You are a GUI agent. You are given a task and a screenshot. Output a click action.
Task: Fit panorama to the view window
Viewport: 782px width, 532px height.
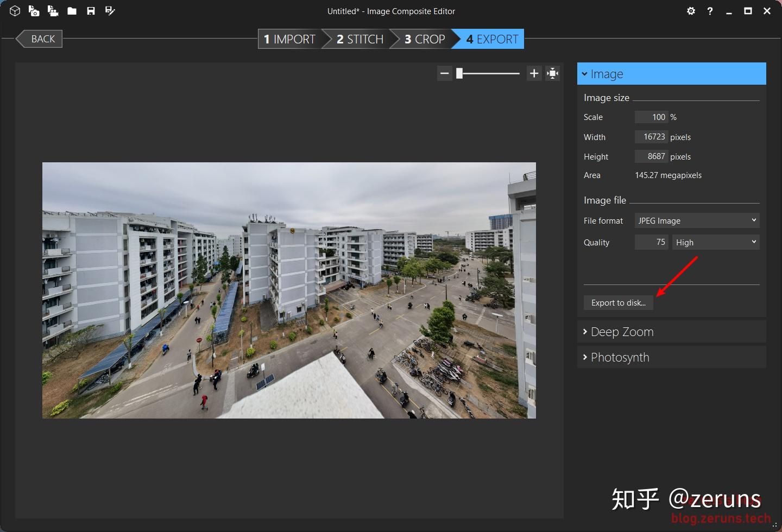click(x=552, y=73)
